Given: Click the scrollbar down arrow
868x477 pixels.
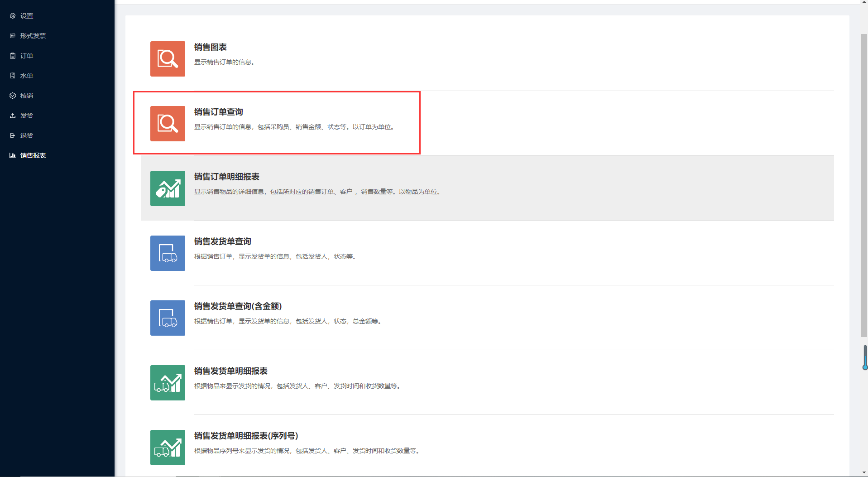Looking at the screenshot, I should 864,473.
